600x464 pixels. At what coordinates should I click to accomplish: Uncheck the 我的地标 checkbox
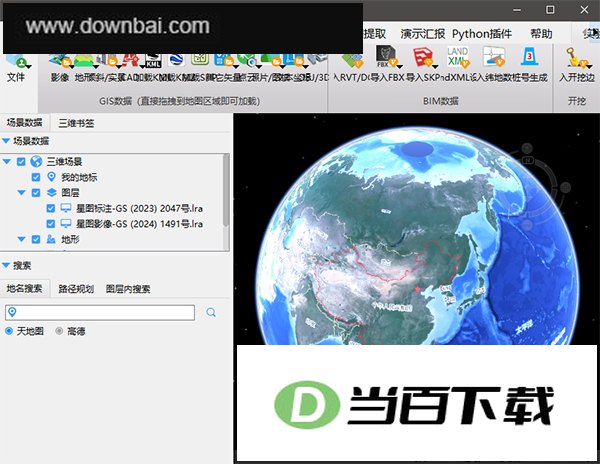click(x=36, y=177)
